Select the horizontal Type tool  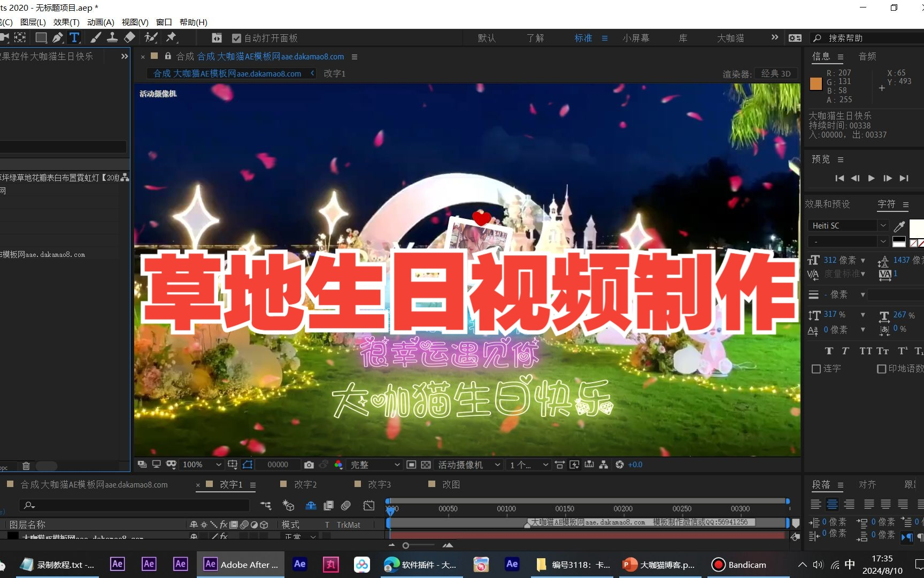click(x=74, y=37)
